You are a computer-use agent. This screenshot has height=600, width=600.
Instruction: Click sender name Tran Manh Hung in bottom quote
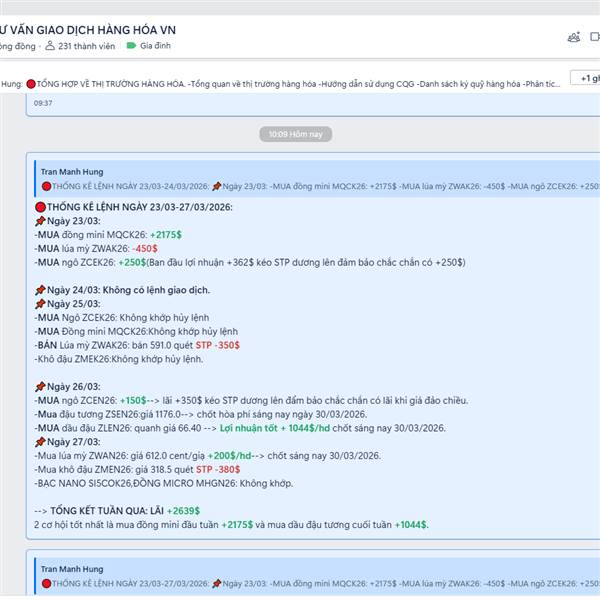[72, 569]
